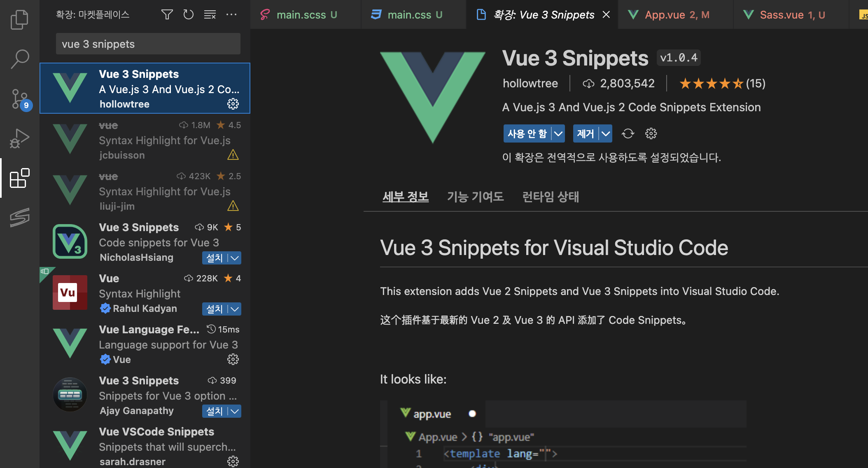
Task: Open the Explorer view in activity bar
Action: pos(19,20)
